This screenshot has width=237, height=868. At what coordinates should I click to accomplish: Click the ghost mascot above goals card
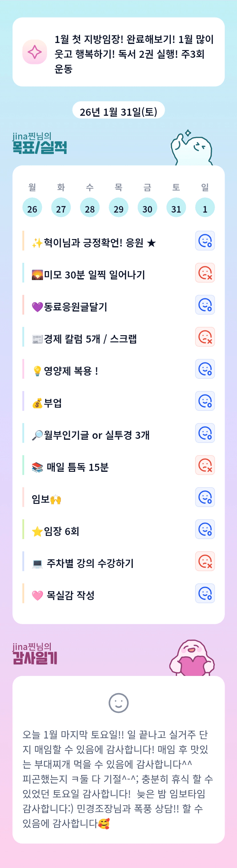pos(191,148)
